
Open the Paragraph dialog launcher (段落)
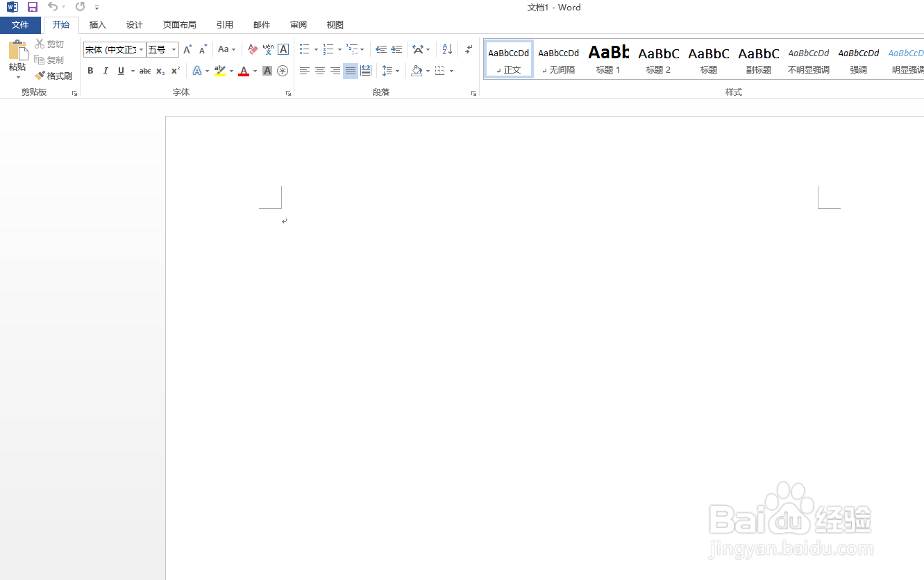point(473,92)
